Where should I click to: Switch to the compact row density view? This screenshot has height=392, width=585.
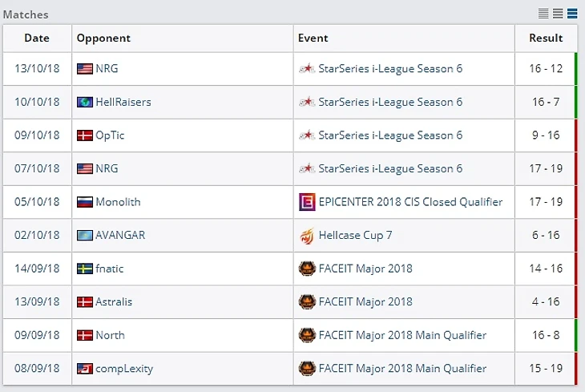tap(544, 13)
